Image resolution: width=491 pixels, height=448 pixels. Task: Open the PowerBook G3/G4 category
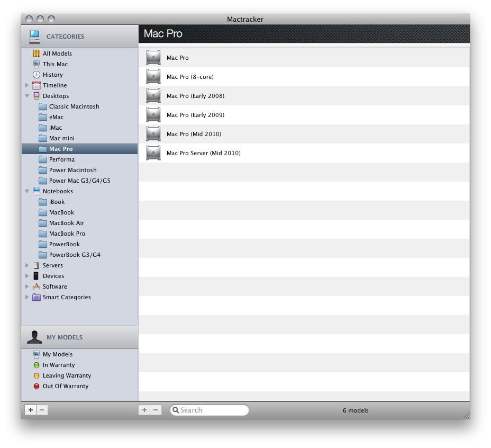[x=79, y=255]
